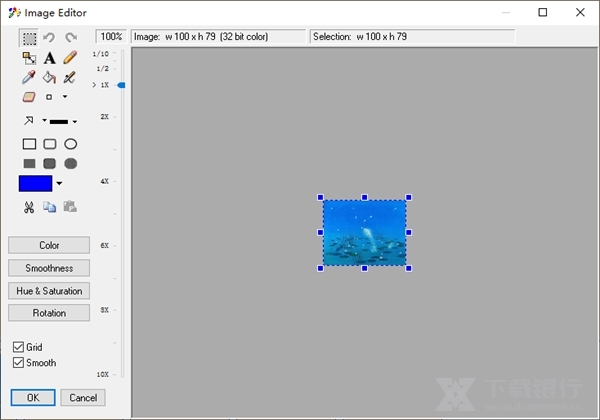Click the 4X zoom level label
The image size is (600, 420).
[x=104, y=181]
